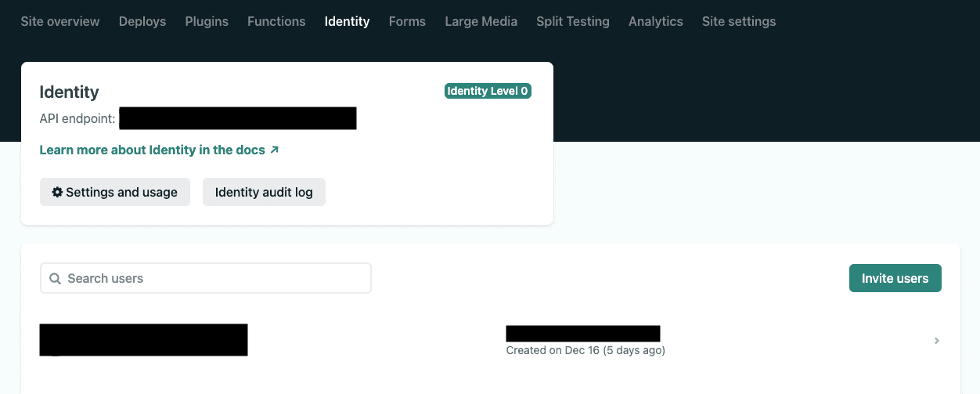Click the external link arrow beside the docs link
980x394 pixels.
pos(274,150)
